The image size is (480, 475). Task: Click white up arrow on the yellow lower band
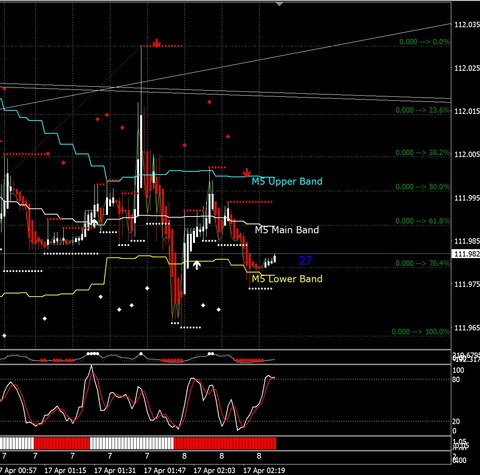(x=197, y=265)
